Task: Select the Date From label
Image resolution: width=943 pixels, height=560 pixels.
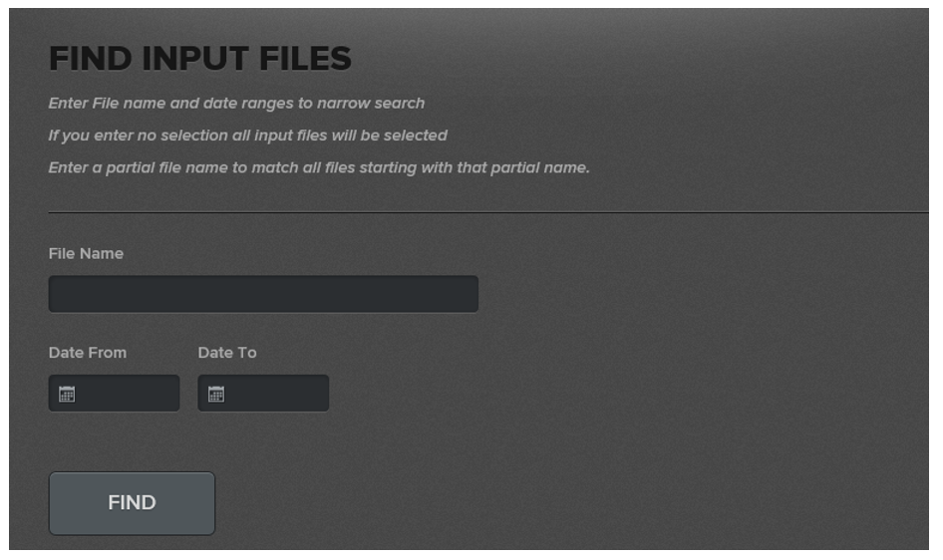Action: pos(88,354)
